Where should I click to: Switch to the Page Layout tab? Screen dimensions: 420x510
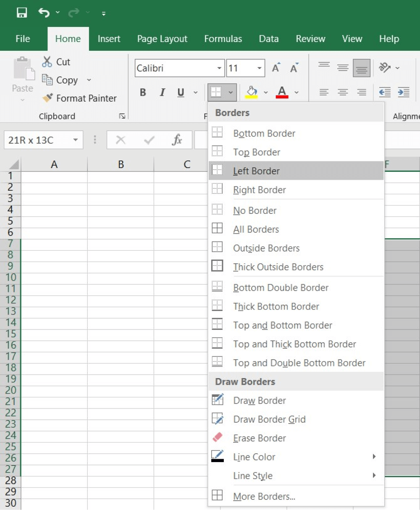162,39
